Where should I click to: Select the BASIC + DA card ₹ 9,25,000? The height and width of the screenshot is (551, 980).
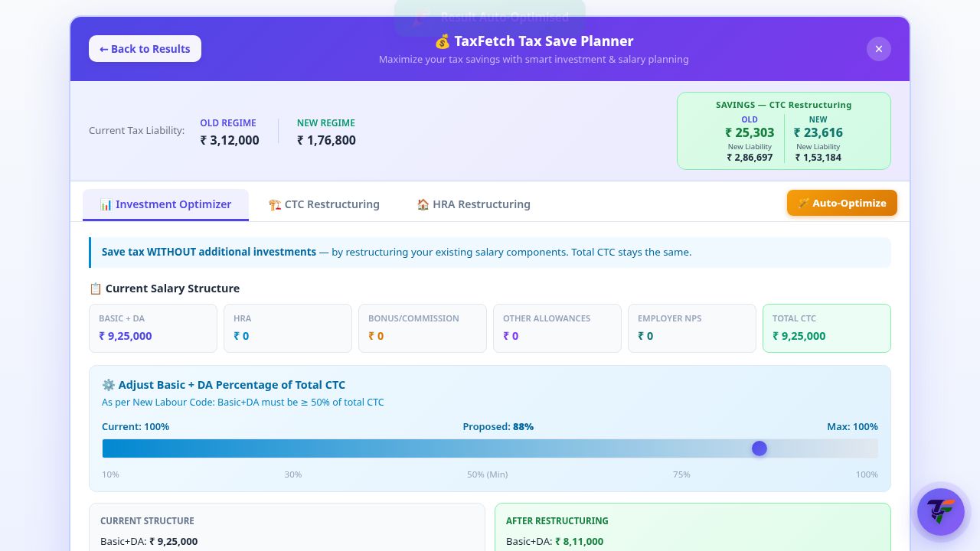tap(153, 328)
